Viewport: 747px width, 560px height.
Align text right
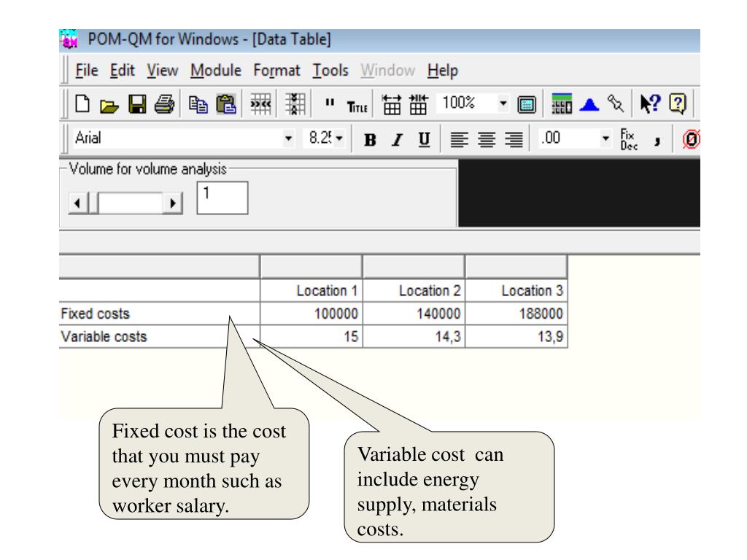click(514, 139)
